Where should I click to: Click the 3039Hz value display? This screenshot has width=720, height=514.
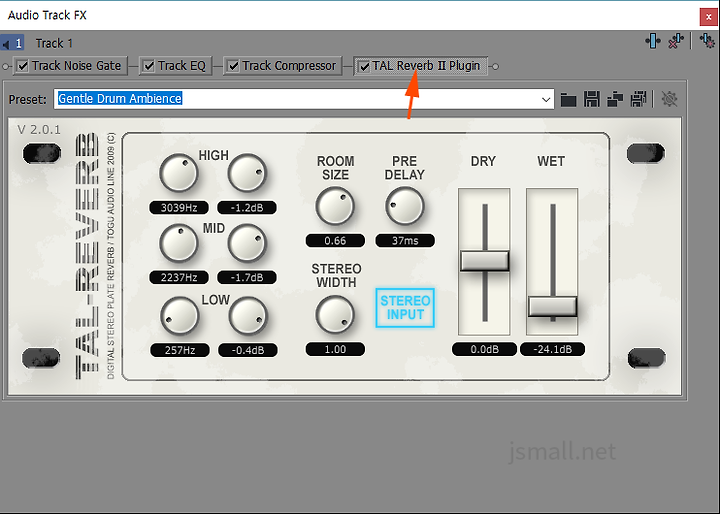point(179,208)
